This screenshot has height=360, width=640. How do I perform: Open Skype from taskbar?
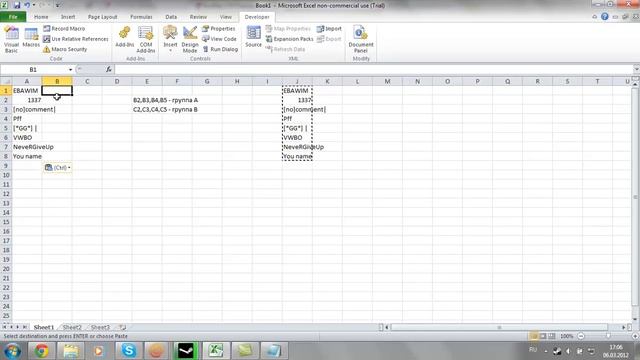point(129,351)
